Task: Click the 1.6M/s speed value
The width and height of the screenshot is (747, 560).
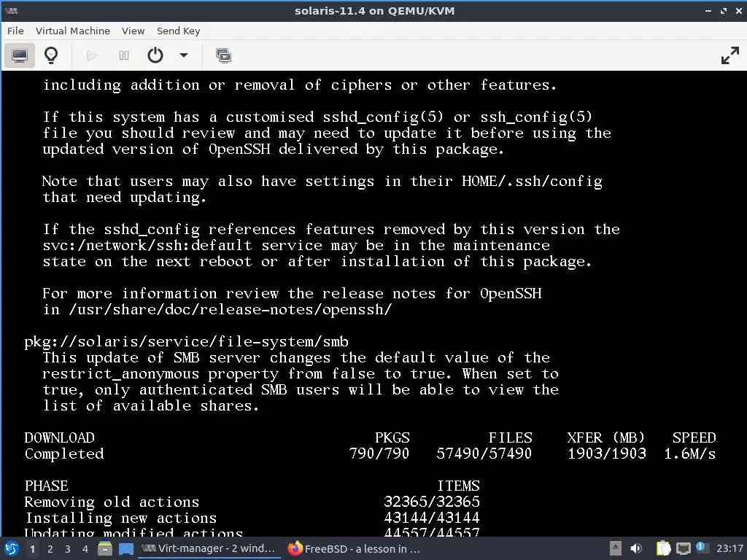Action: click(x=690, y=454)
